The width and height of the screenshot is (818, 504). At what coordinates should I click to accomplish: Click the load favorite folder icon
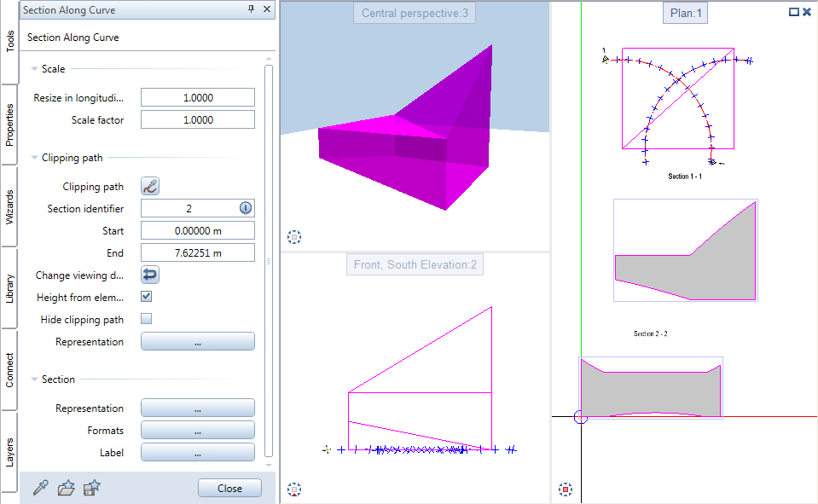pyautogui.click(x=66, y=488)
